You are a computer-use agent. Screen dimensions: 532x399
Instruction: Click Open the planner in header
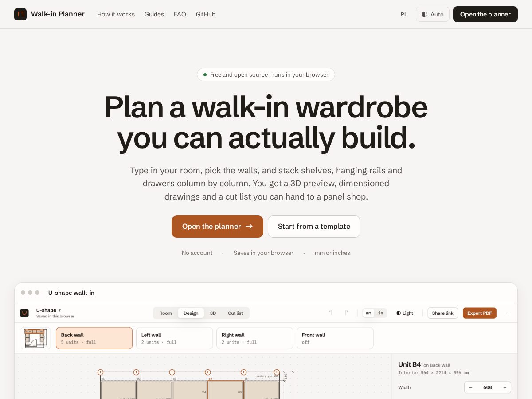tap(485, 14)
